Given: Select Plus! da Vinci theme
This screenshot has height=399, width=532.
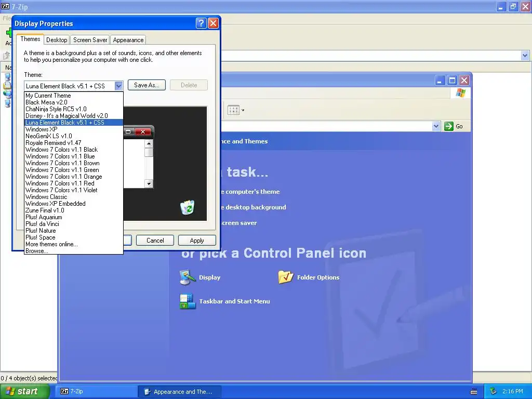Looking at the screenshot, I should 74,224.
